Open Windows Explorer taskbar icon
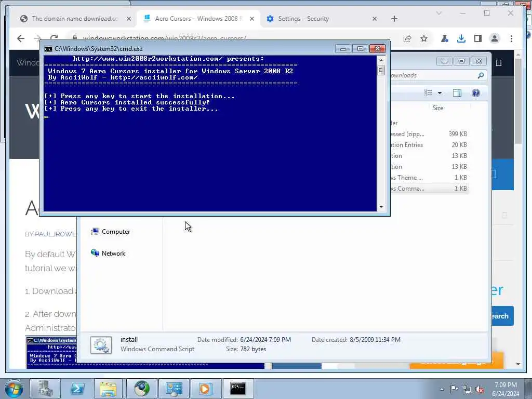The image size is (532, 399). point(109,389)
